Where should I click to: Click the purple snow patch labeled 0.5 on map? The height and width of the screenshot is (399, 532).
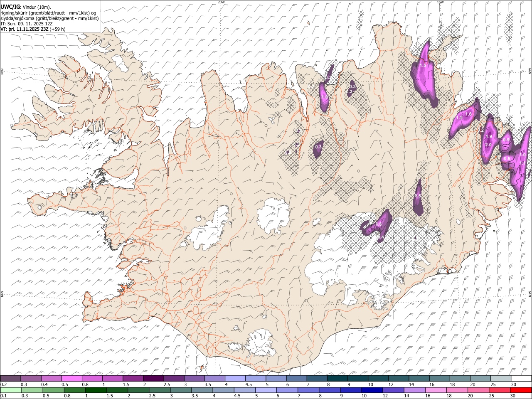(x=418, y=197)
